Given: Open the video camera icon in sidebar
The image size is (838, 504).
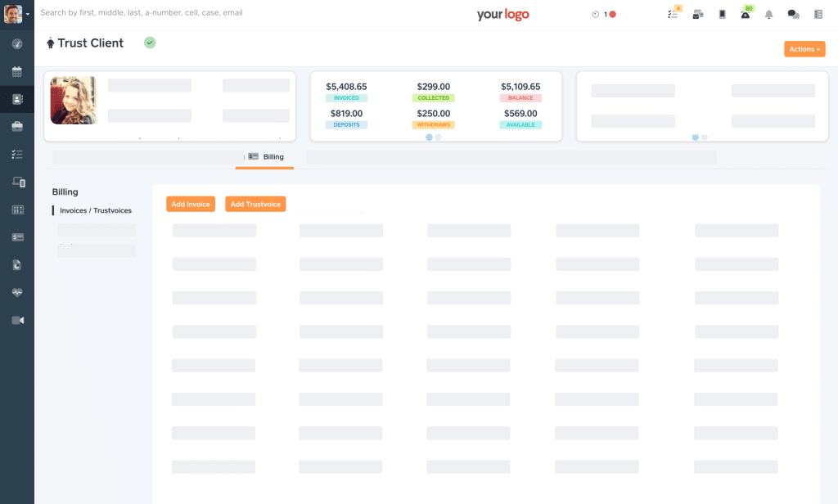Looking at the screenshot, I should click(17, 320).
